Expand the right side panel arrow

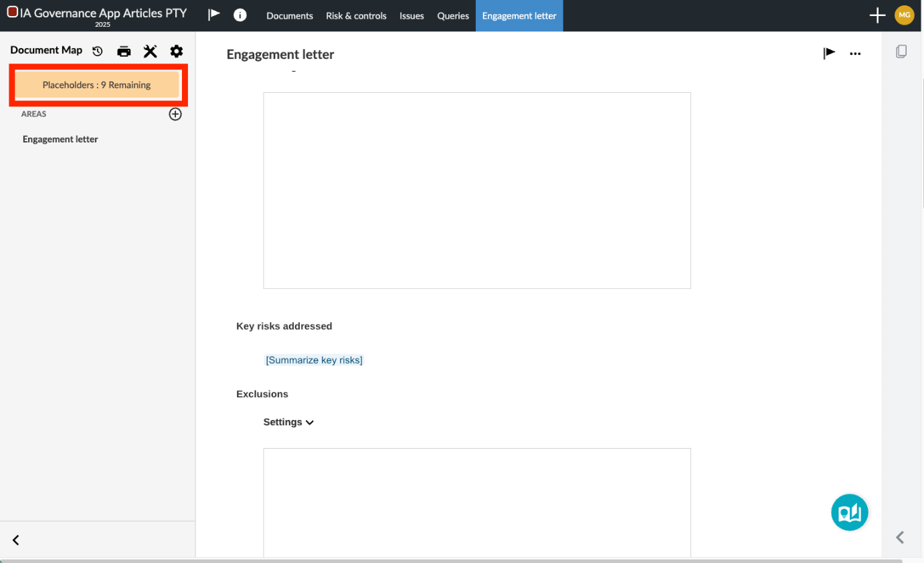click(x=901, y=537)
